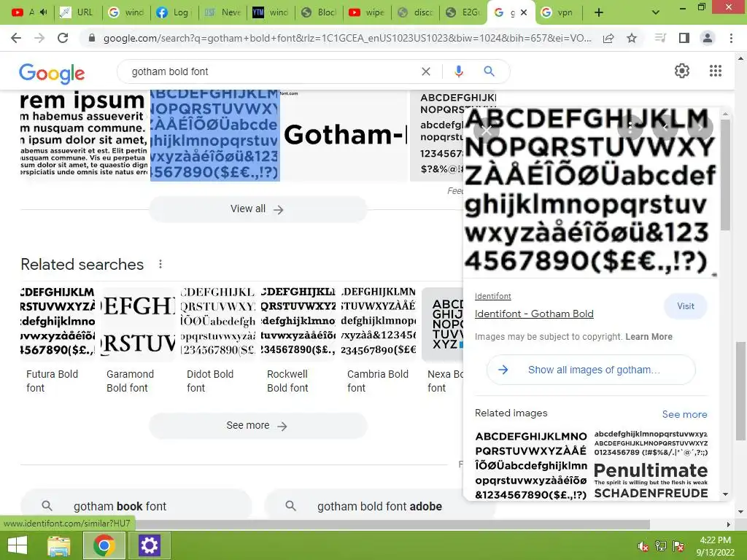Switch to the E2G tab
This screenshot has width=747, height=560.
(463, 12)
